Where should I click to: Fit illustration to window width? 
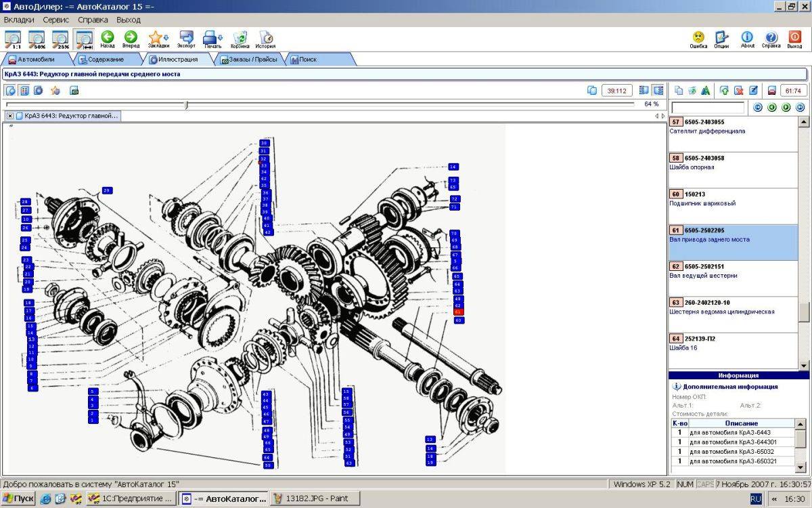[x=85, y=40]
